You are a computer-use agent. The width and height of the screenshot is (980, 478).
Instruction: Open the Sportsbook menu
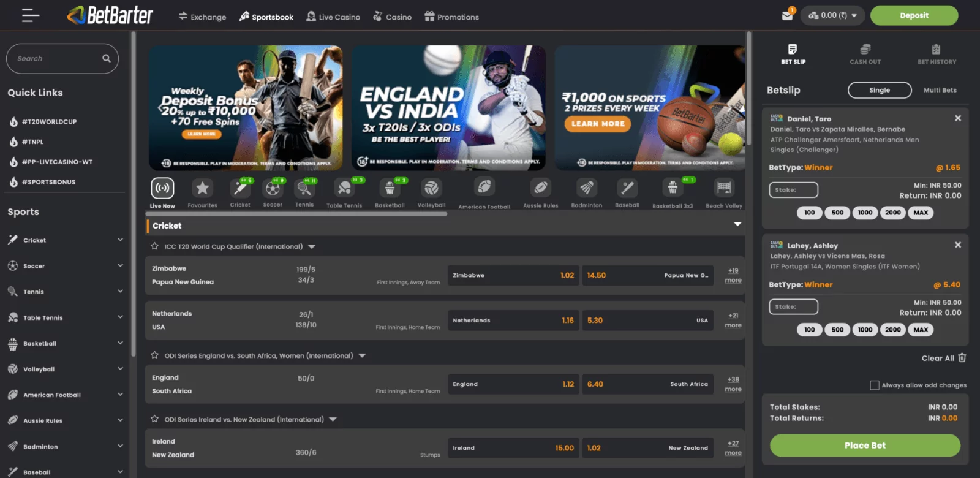[266, 17]
